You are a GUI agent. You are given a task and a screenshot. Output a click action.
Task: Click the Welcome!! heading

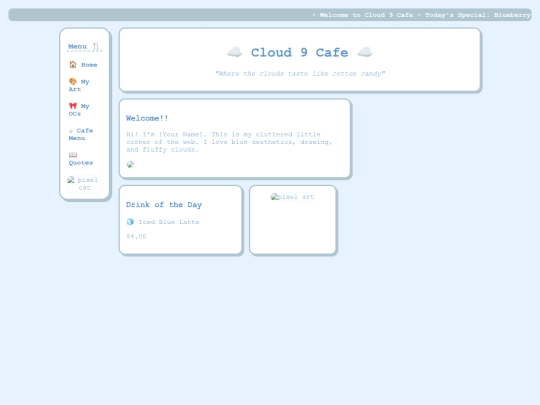147,118
